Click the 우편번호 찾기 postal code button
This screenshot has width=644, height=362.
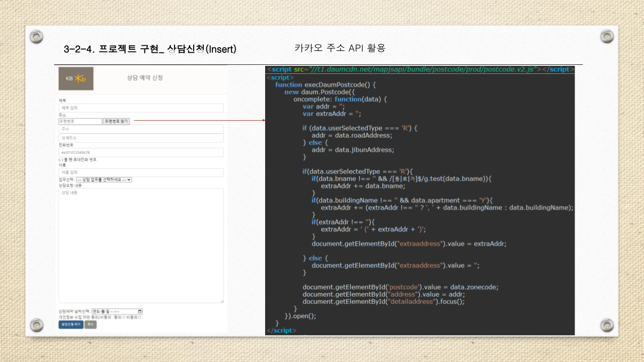117,121
